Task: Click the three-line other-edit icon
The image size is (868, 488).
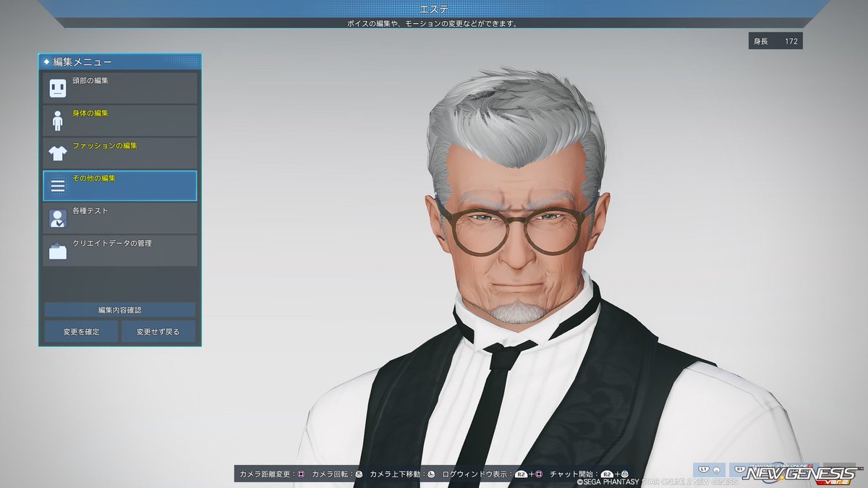Action: tap(58, 186)
